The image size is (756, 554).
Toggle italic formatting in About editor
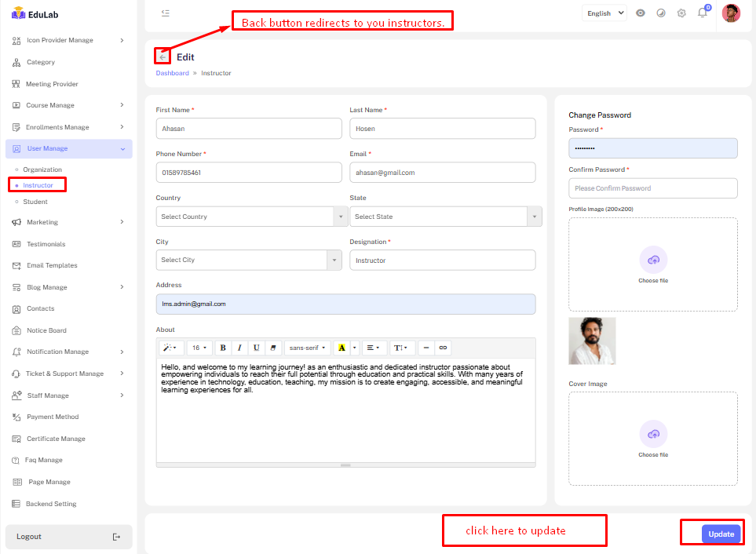click(x=239, y=348)
